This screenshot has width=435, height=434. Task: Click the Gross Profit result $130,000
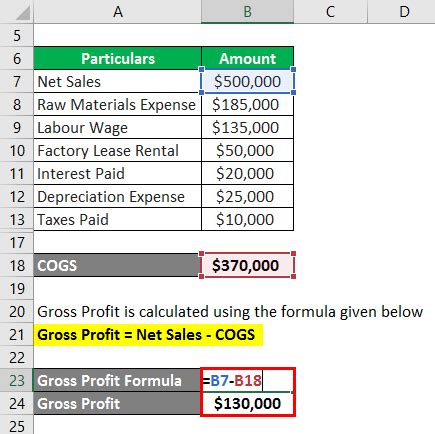tap(247, 404)
